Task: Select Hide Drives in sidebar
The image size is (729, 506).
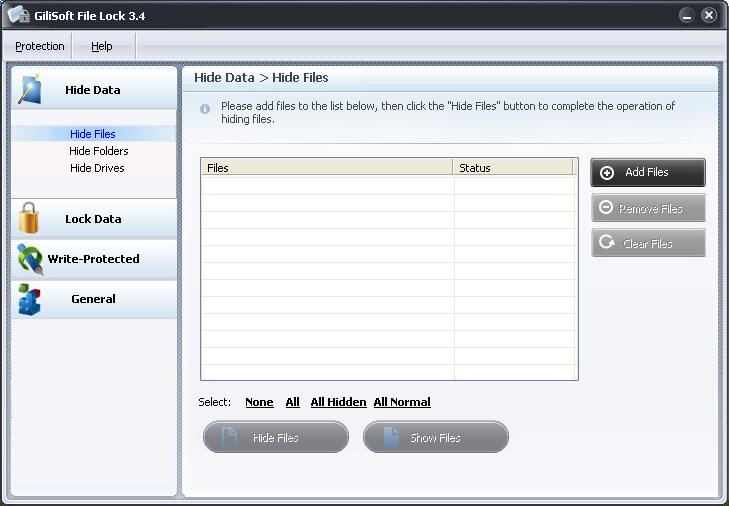Action: (97, 168)
